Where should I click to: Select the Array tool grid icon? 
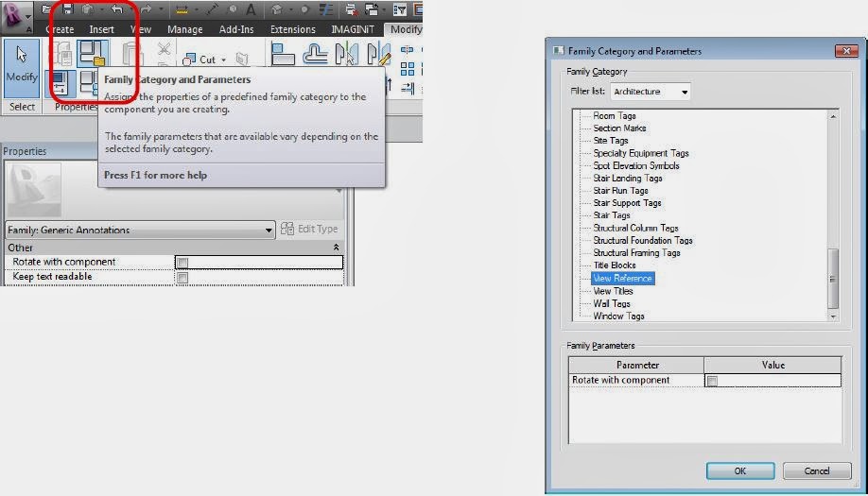(408, 69)
